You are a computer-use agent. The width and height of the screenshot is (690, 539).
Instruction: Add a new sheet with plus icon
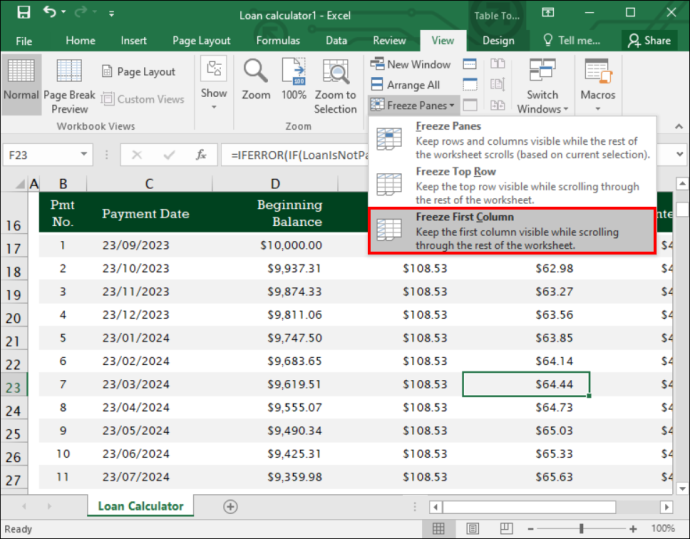[230, 506]
